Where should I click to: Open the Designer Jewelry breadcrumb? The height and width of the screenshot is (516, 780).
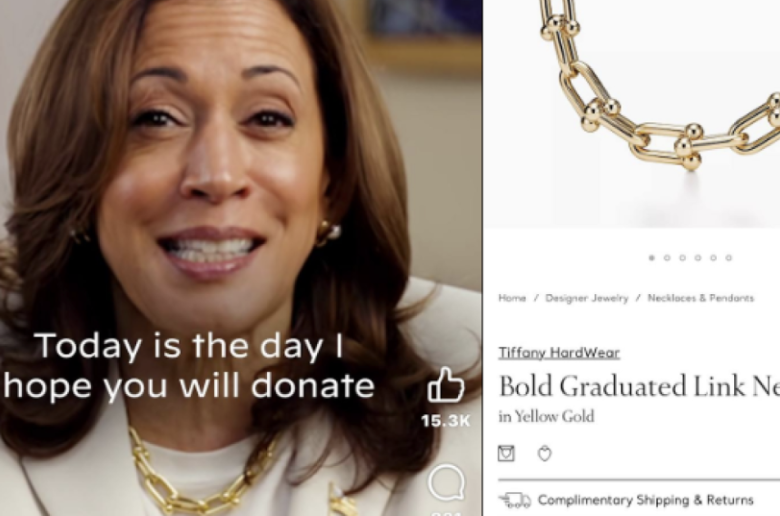click(x=586, y=298)
